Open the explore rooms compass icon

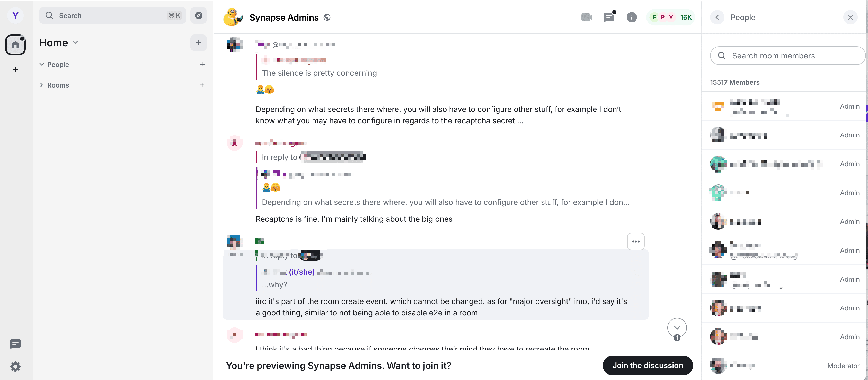(x=198, y=15)
